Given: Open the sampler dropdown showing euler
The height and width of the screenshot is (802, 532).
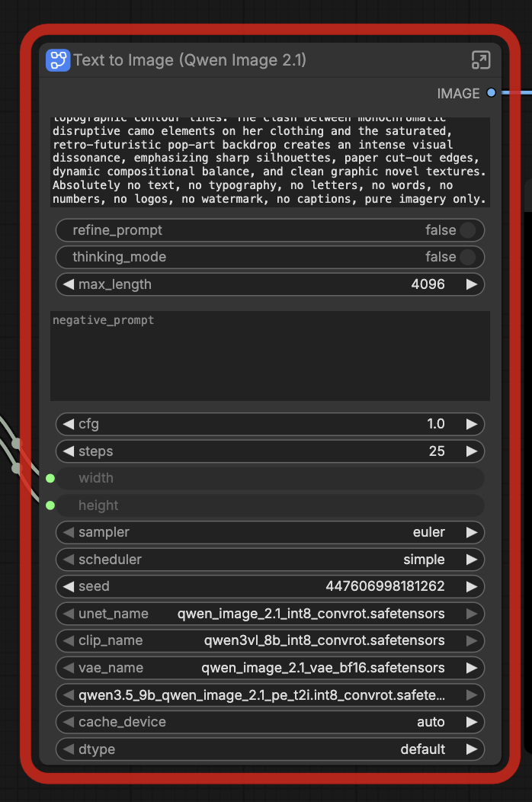Looking at the screenshot, I should pyautogui.click(x=270, y=532).
